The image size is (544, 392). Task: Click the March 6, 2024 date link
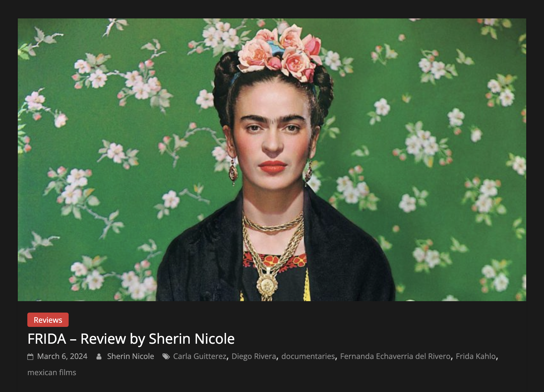tap(62, 356)
